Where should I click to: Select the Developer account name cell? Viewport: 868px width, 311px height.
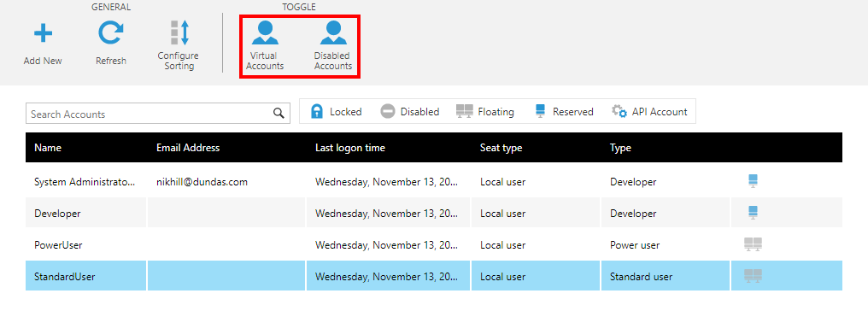pyautogui.click(x=85, y=213)
